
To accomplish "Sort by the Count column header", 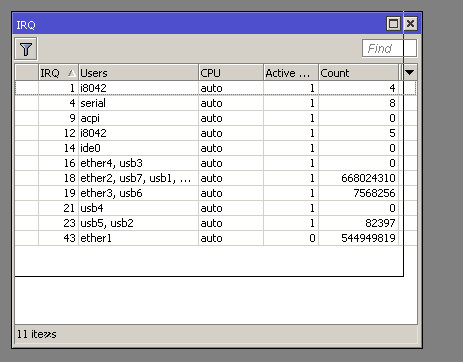I will click(x=358, y=72).
